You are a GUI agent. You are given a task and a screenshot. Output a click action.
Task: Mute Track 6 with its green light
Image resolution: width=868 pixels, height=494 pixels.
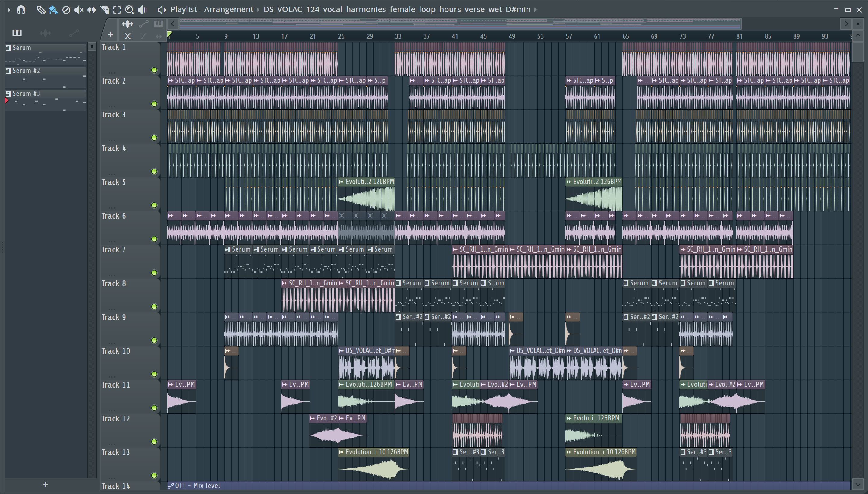pyautogui.click(x=154, y=239)
